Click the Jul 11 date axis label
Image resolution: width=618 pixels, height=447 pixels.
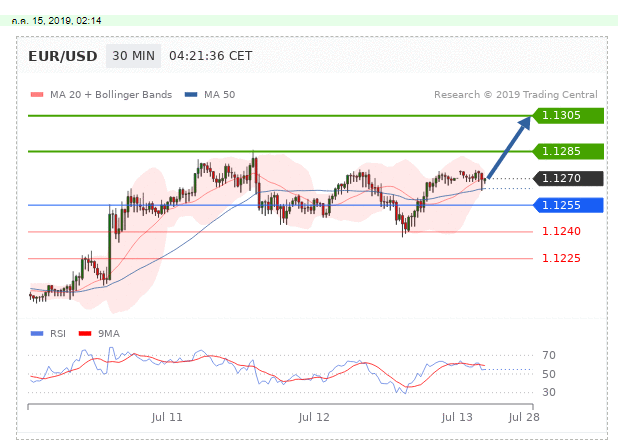point(167,417)
